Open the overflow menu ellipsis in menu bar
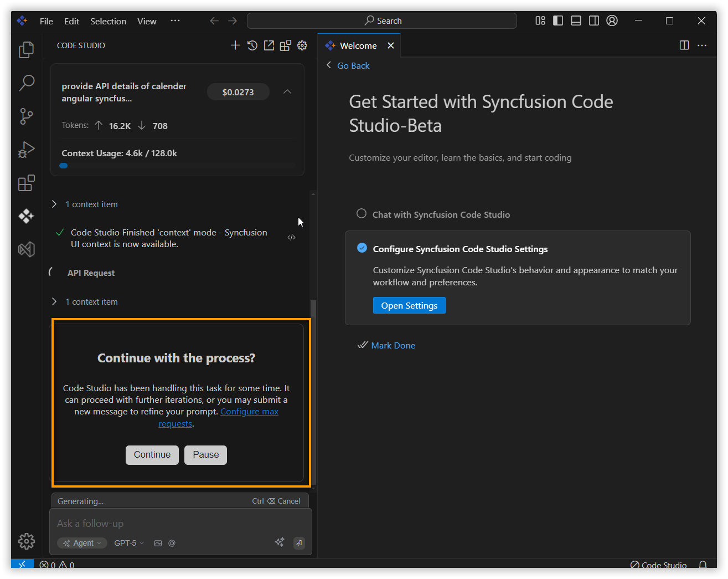The width and height of the screenshot is (728, 579). coord(175,21)
